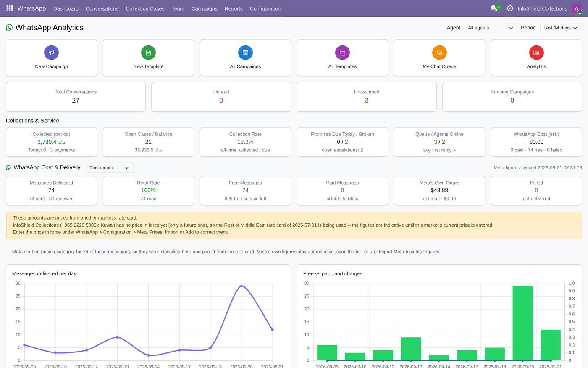
Task: Open the Collection Cases menu
Action: pos(145,8)
